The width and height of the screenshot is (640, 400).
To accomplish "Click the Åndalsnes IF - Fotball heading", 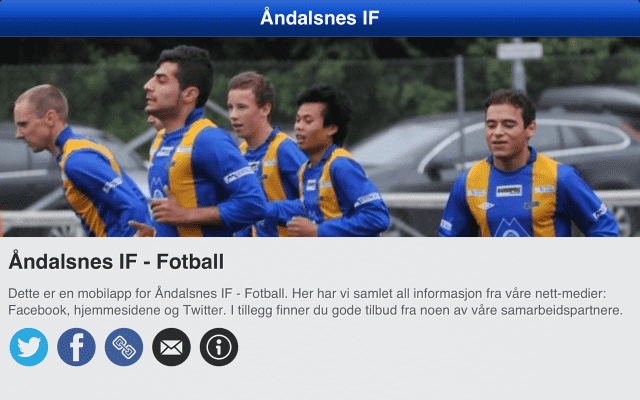I will pyautogui.click(x=116, y=262).
